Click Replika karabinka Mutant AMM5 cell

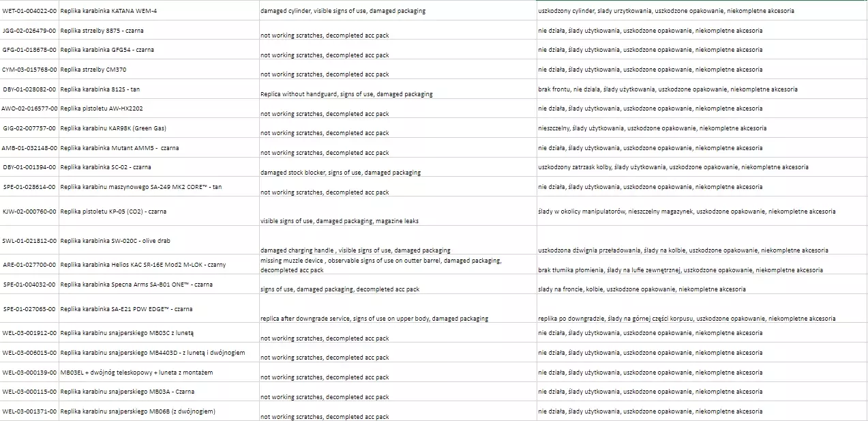[x=119, y=148]
